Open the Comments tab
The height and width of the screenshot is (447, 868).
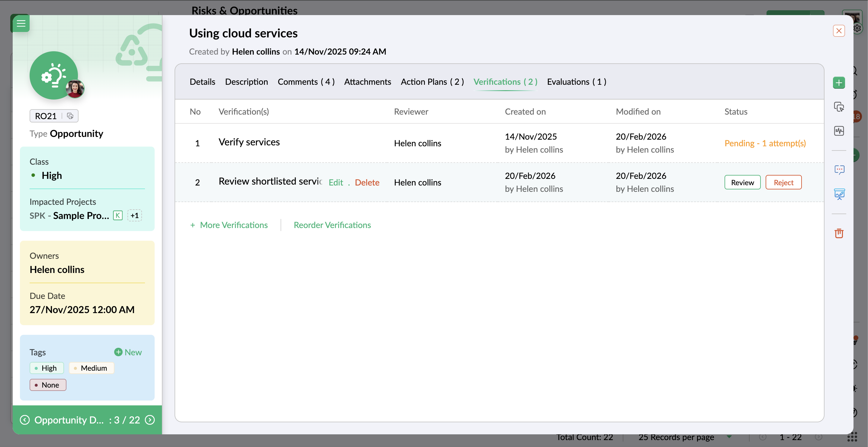pos(306,82)
